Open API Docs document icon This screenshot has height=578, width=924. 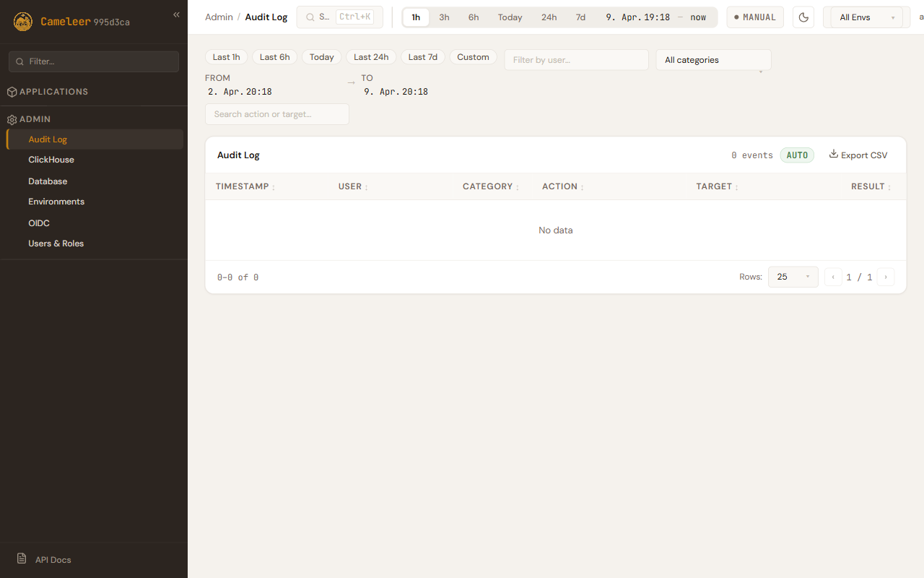(x=22, y=559)
